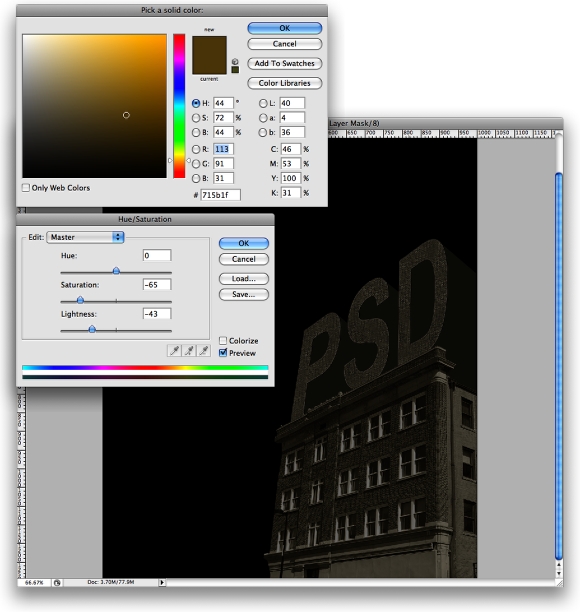Click the blue B field showing 31

pyautogui.click(x=223, y=179)
